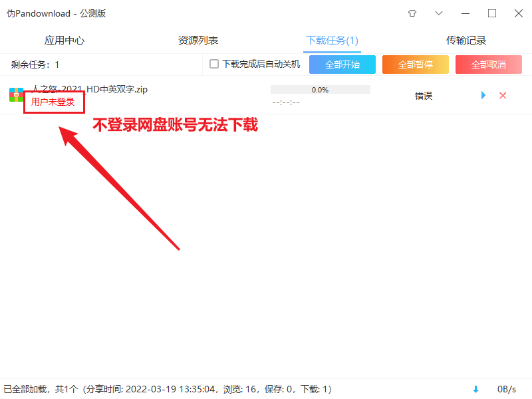The height and width of the screenshot is (399, 532).
Task: Click the 已全部加载 share info status text
Action: (x=168, y=389)
